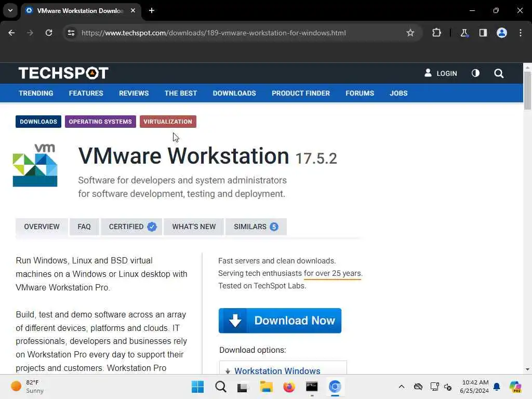Click the page vertical scrollbar thumb
The height and width of the screenshot is (399, 532).
coord(527,91)
